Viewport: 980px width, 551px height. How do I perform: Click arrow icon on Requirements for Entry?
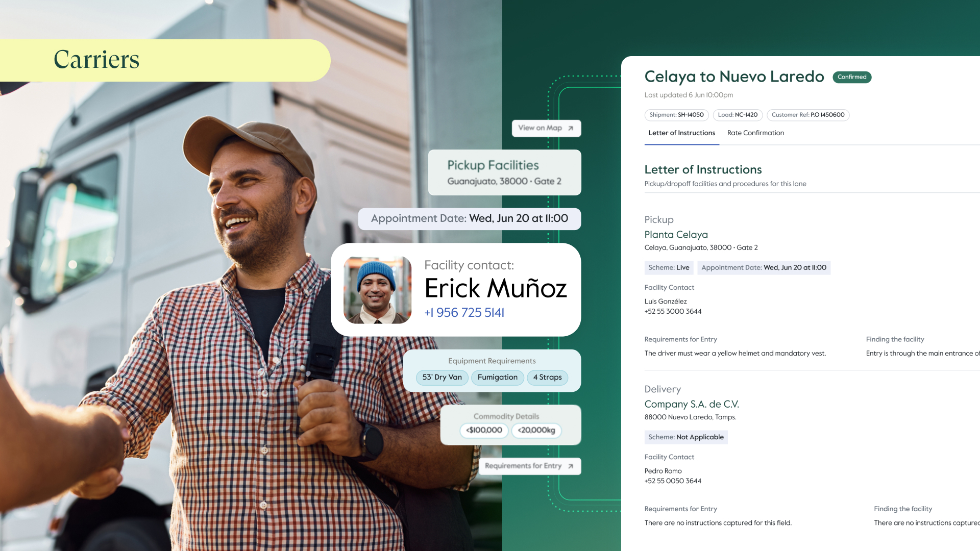[x=571, y=466]
